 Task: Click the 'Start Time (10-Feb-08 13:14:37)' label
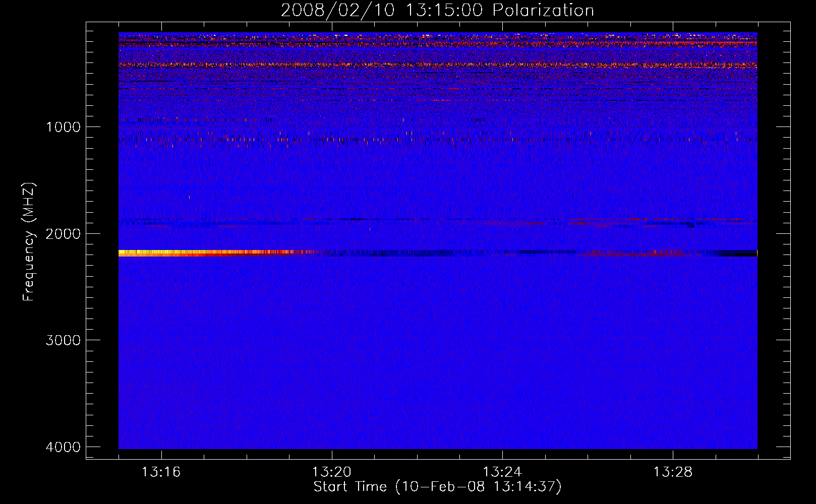point(437,487)
